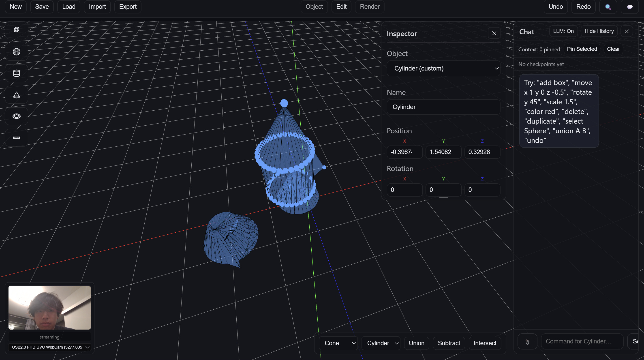The height and width of the screenshot is (360, 644).
Task: Click the Subtract boolean button
Action: 449,343
